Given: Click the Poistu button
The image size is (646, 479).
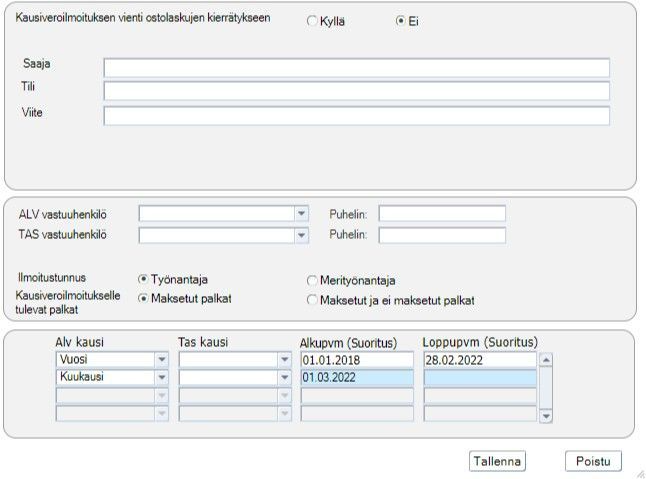Looking at the screenshot, I should click(593, 461).
